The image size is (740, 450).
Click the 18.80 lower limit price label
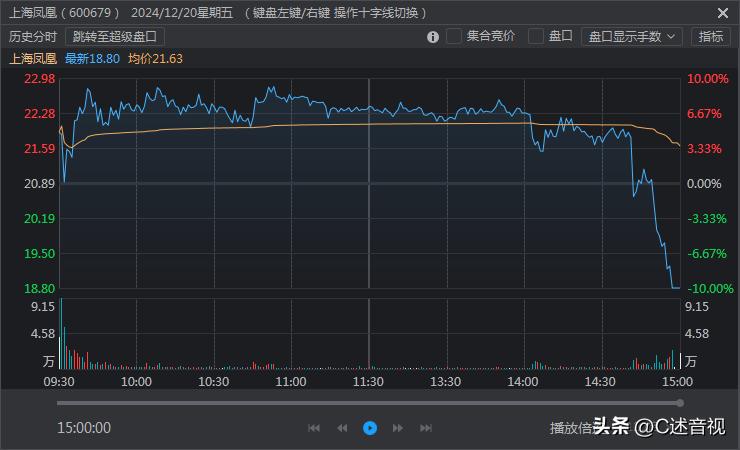coord(40,288)
